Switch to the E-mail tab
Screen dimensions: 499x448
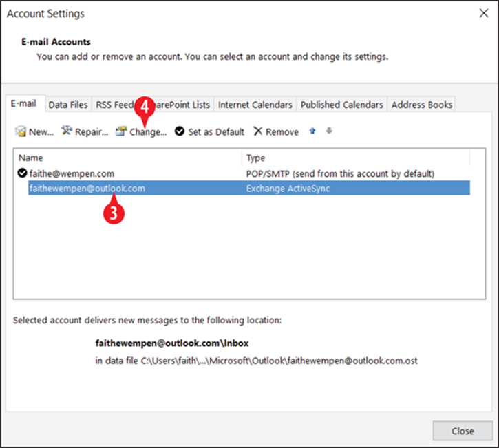(x=23, y=103)
